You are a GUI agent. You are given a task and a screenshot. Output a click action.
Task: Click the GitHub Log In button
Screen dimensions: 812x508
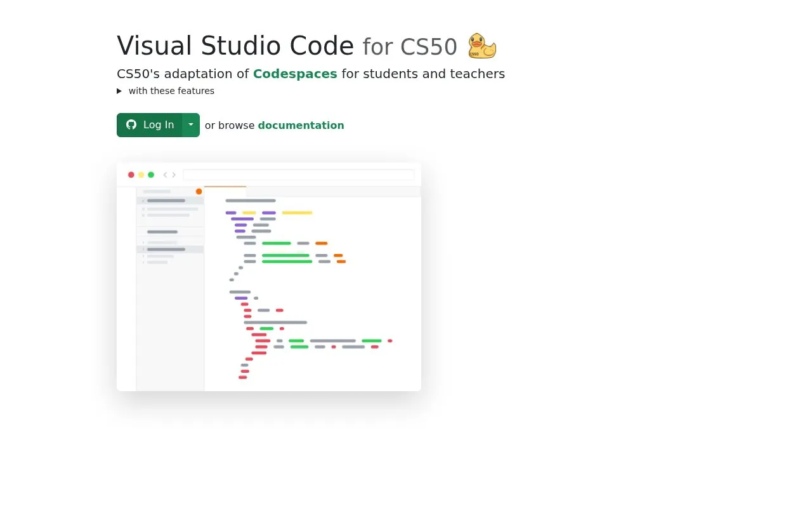(x=150, y=125)
